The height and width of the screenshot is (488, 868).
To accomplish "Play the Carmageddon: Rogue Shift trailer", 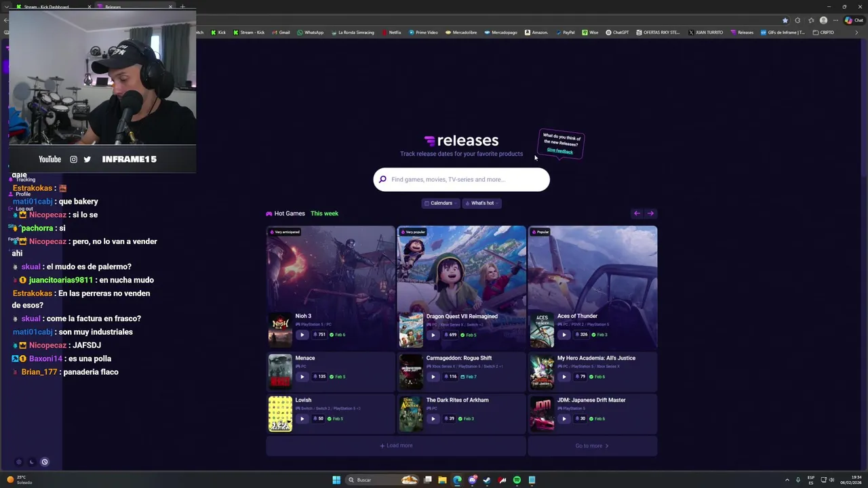I will tap(433, 377).
